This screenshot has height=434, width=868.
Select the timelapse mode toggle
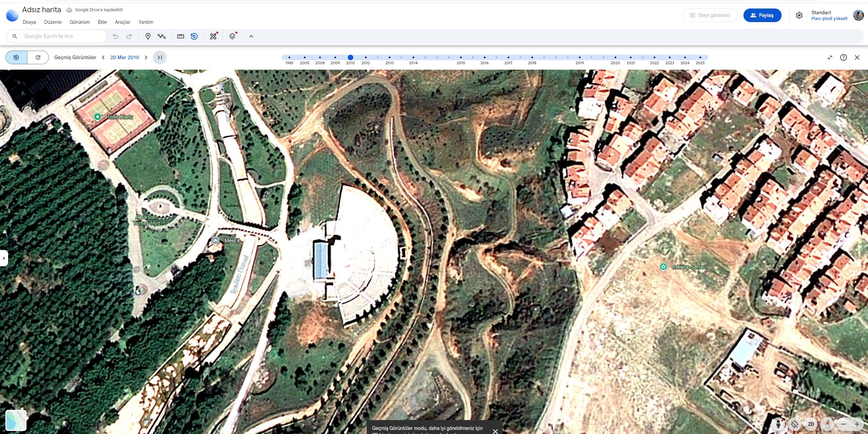tap(38, 57)
